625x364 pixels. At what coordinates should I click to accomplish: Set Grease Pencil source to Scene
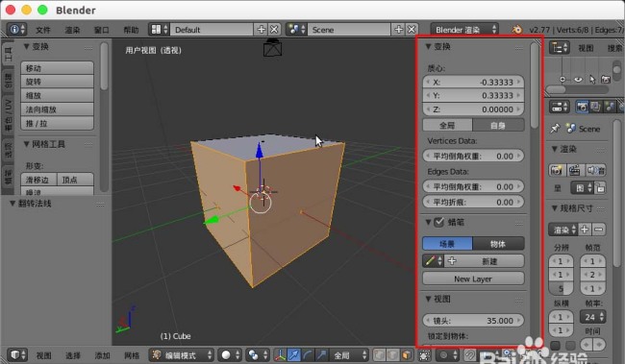pyautogui.click(x=447, y=243)
